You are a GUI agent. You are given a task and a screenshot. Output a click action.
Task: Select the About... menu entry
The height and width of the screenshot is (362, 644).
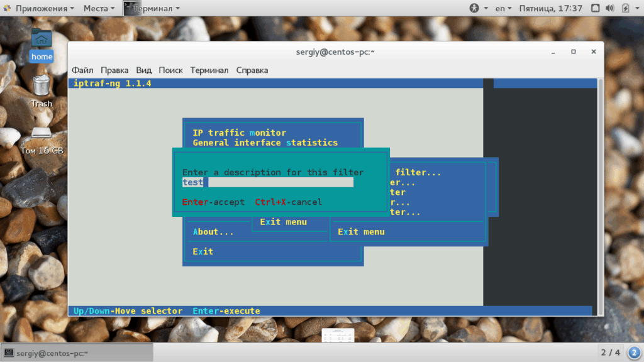click(x=213, y=232)
